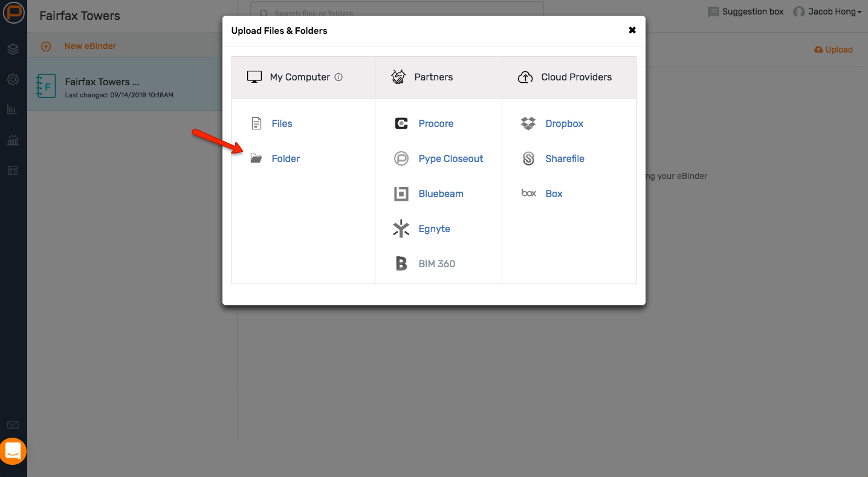Click the New eBinder button
Image resolution: width=868 pixels, height=477 pixels.
(x=90, y=46)
